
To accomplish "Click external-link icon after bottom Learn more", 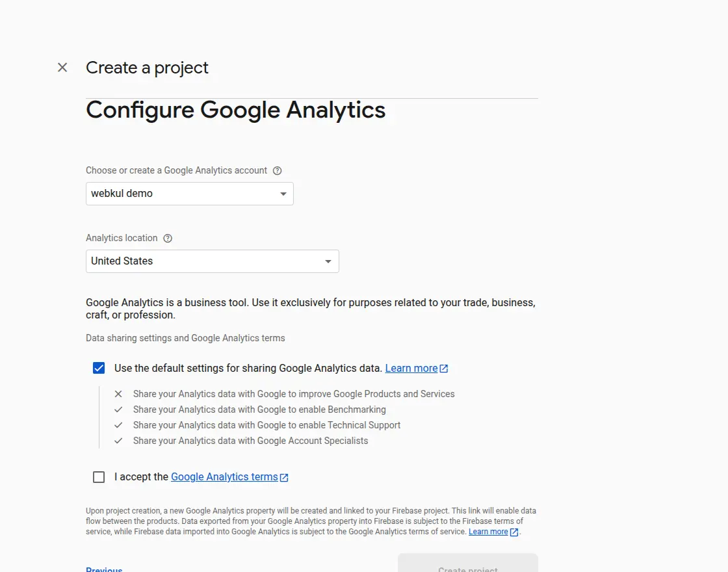I will (x=514, y=532).
